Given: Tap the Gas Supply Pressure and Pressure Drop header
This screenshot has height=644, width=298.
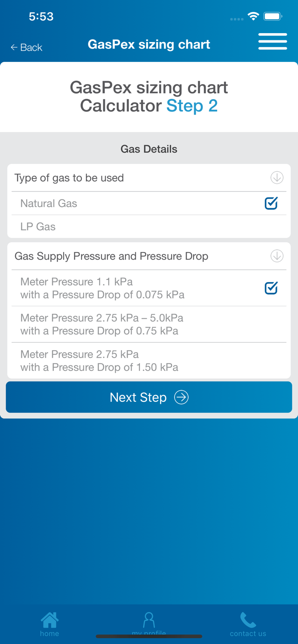Looking at the screenshot, I should tap(111, 256).
